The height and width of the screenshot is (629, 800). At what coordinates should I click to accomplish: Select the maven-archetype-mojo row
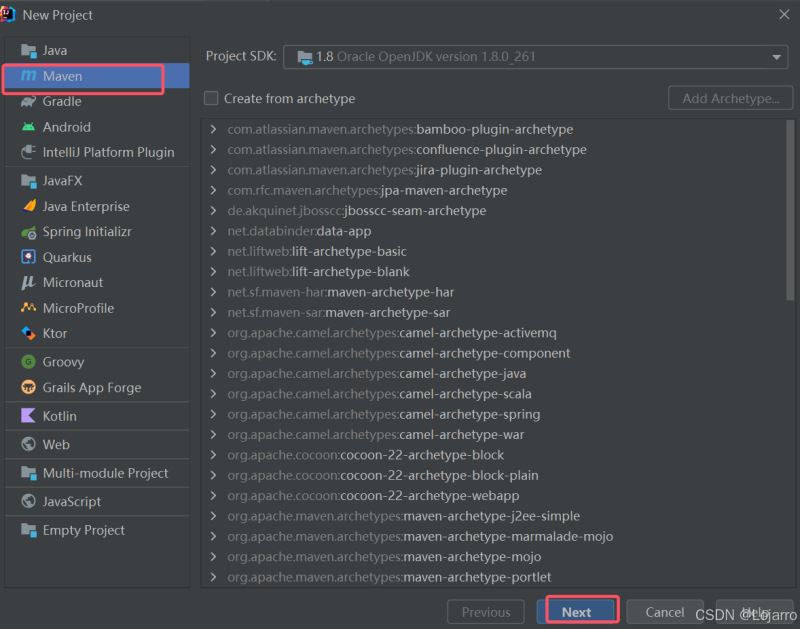pos(494,557)
